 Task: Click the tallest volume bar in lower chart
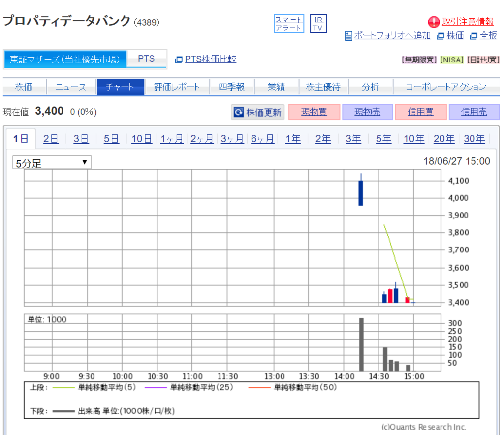361,344
